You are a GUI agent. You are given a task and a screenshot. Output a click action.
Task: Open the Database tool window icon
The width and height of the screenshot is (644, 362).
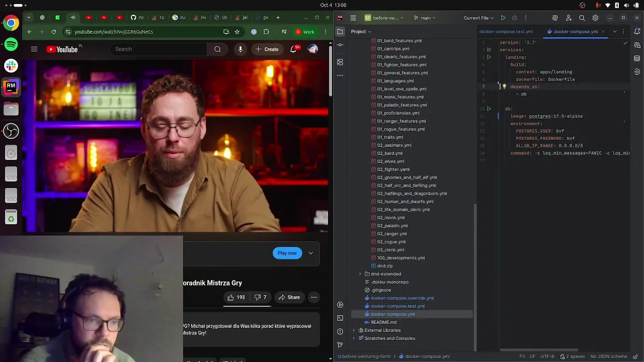click(x=637, y=58)
